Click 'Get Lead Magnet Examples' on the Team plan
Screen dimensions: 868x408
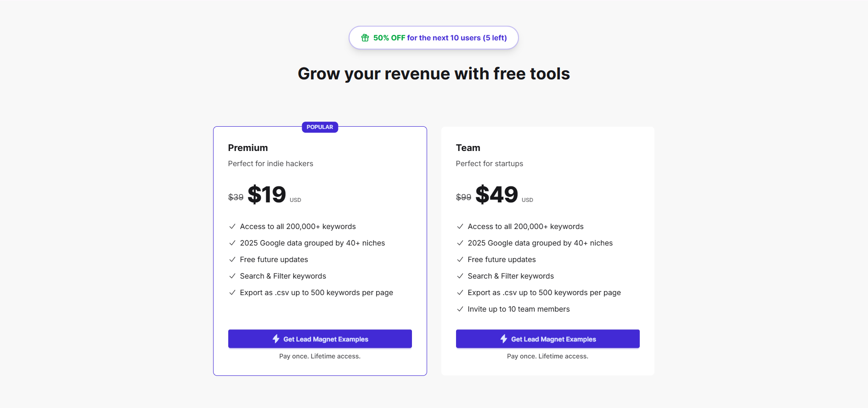tap(547, 339)
